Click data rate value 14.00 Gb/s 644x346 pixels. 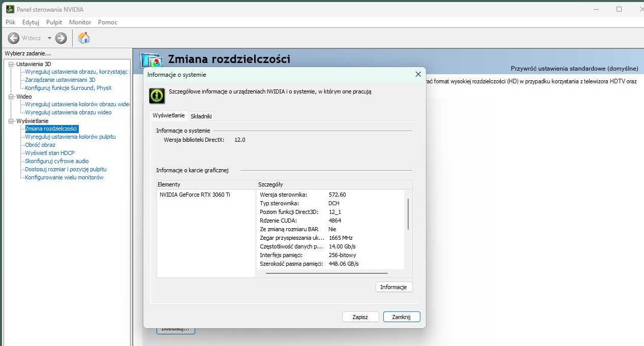pyautogui.click(x=342, y=246)
